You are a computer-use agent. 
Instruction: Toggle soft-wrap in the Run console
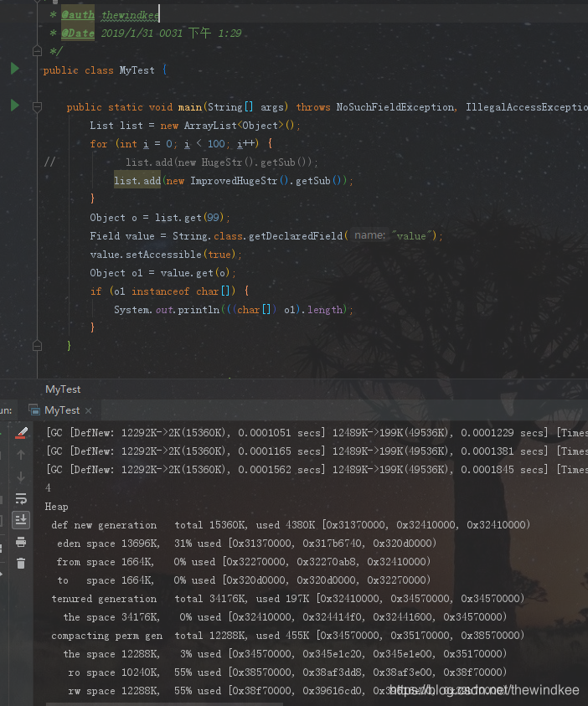pyautogui.click(x=21, y=498)
